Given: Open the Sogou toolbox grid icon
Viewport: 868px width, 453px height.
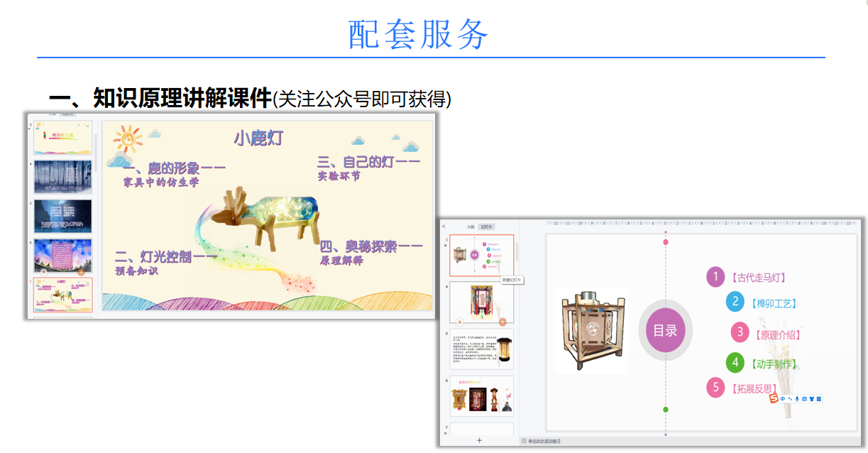Looking at the screenshot, I should (x=819, y=399).
